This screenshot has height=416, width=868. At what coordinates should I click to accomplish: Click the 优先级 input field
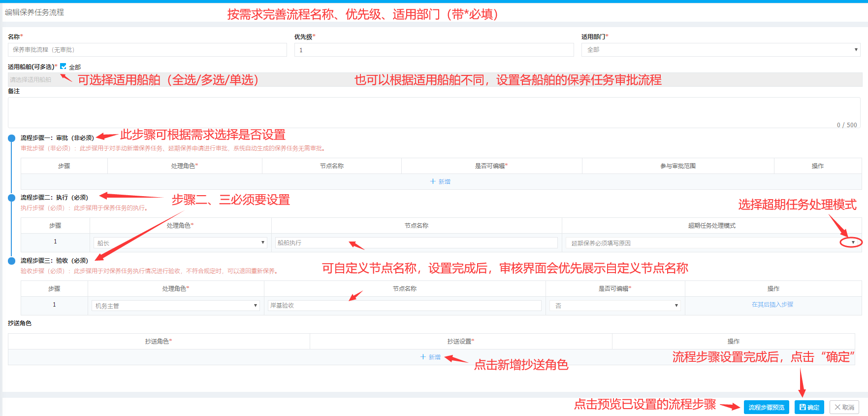click(434, 50)
